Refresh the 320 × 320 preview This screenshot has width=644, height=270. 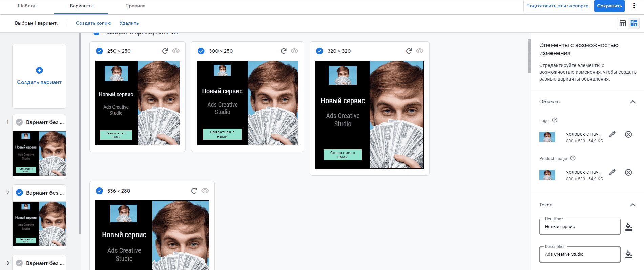409,51
